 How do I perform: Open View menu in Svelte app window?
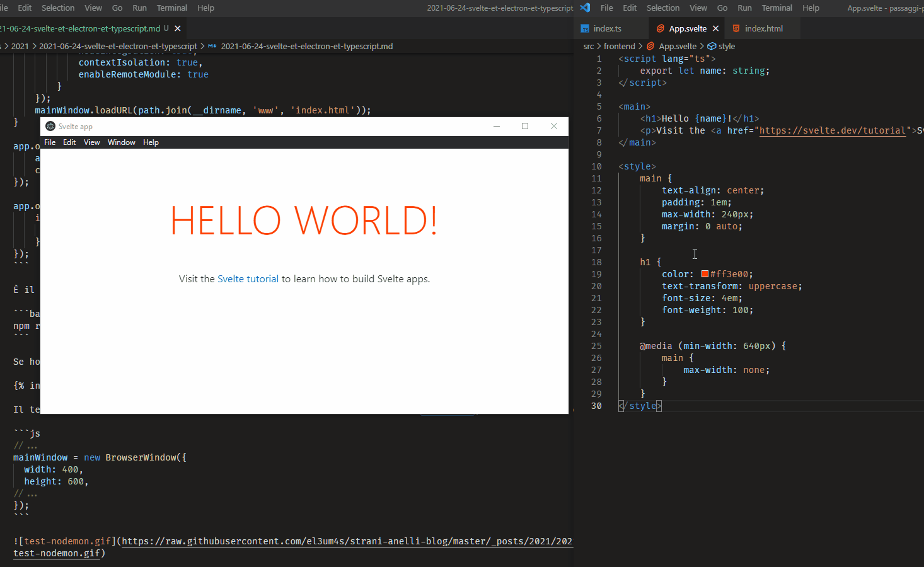92,142
